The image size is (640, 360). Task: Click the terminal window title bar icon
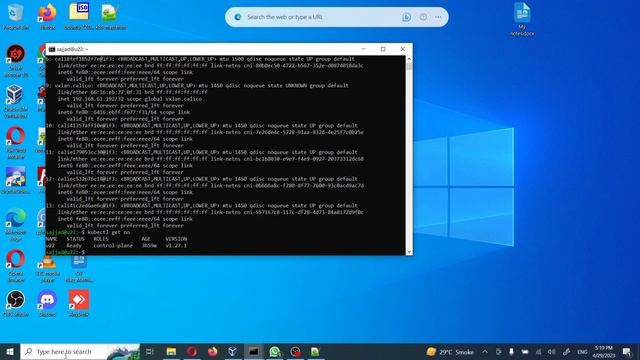(52, 49)
